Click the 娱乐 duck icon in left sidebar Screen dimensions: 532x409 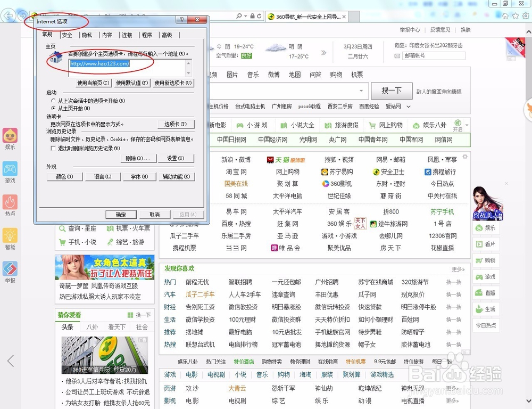(10, 136)
